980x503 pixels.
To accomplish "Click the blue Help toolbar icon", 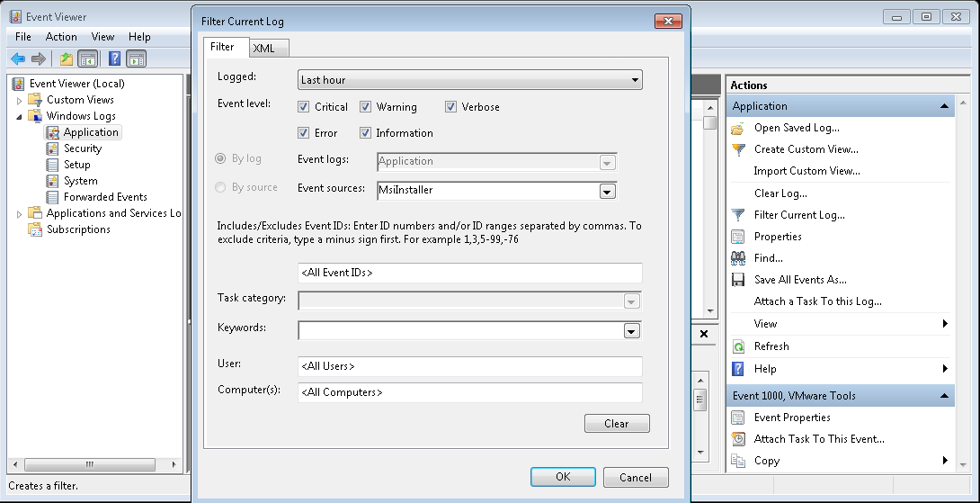I will click(x=114, y=58).
